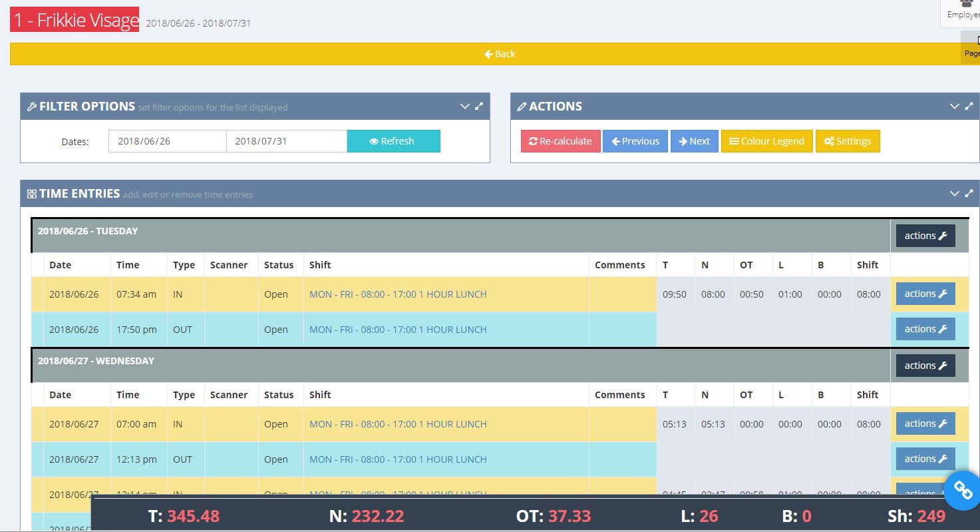
Task: Open the Colour Legend
Action: pyautogui.click(x=766, y=141)
